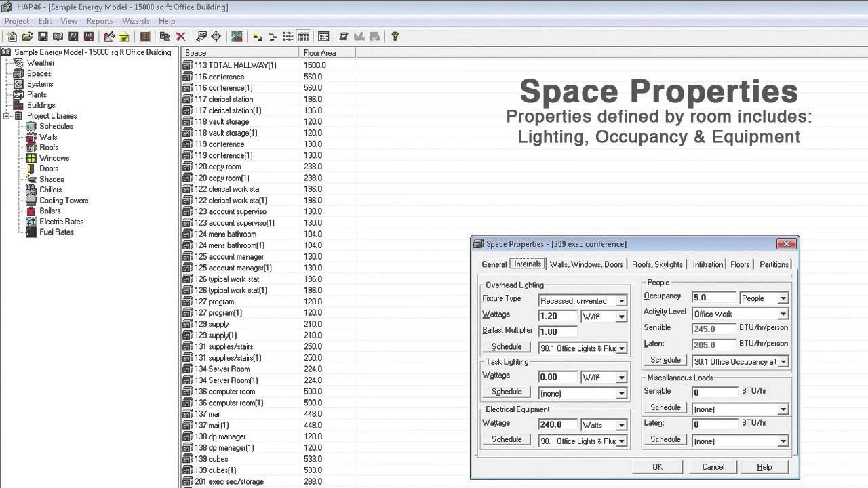The image size is (868, 488).
Task: Select Weather in the project tree
Action: point(41,62)
